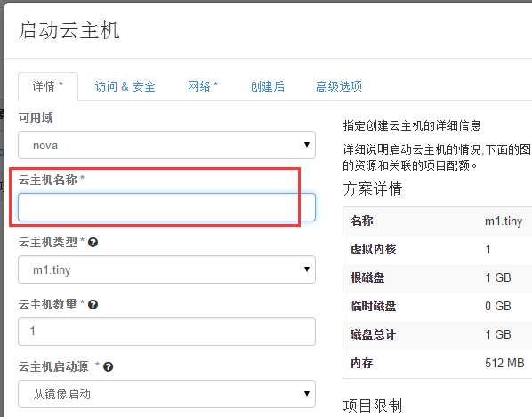This screenshot has width=532, height=417.
Task: Select the 详情 tab
Action: point(48,86)
